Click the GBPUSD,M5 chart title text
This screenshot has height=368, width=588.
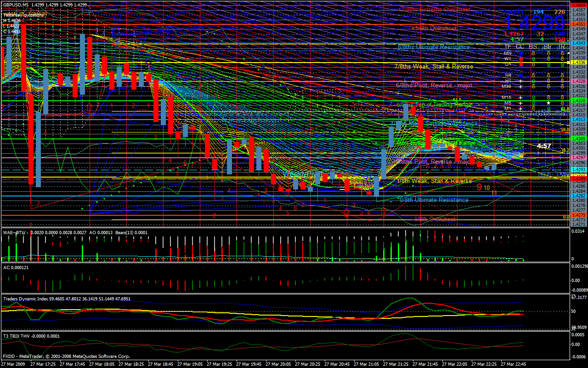point(16,5)
